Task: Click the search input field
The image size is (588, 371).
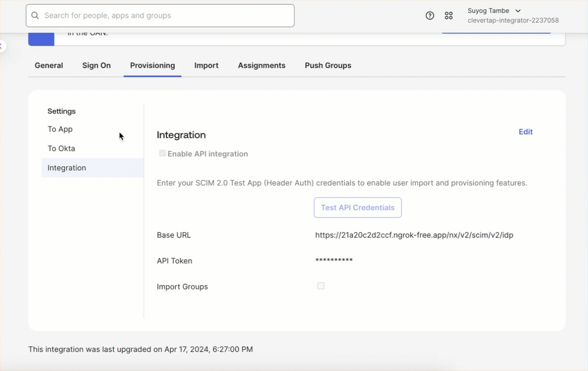Action: [161, 15]
